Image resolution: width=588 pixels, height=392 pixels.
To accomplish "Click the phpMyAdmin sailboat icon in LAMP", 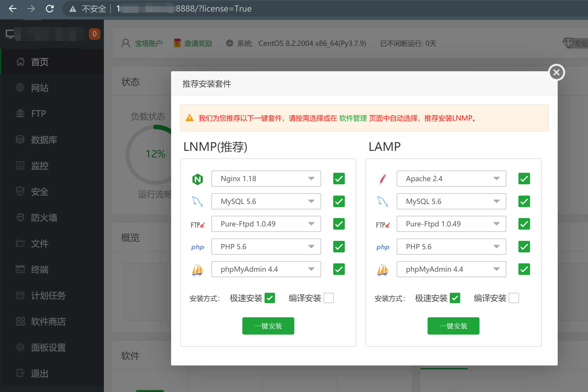I will click(383, 270).
